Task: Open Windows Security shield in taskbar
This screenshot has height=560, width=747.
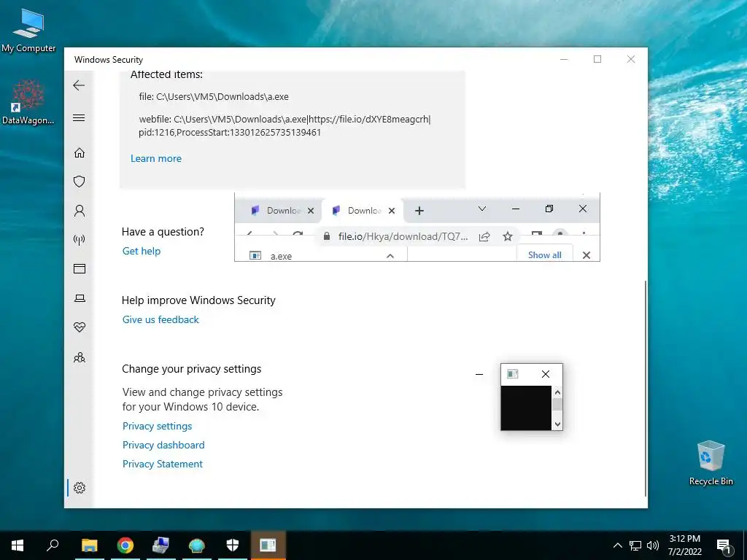Action: [232, 545]
